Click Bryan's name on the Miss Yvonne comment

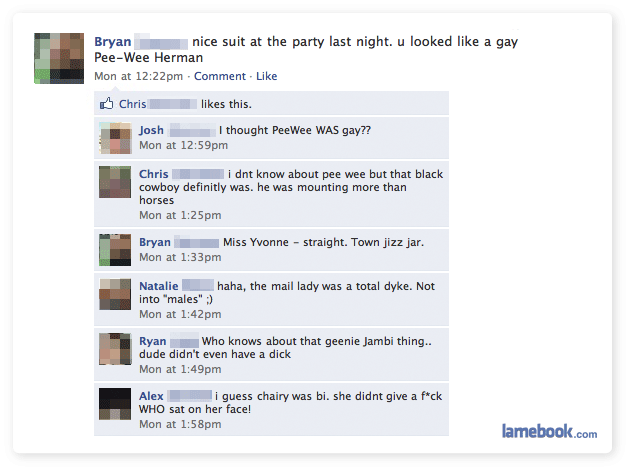click(155, 242)
